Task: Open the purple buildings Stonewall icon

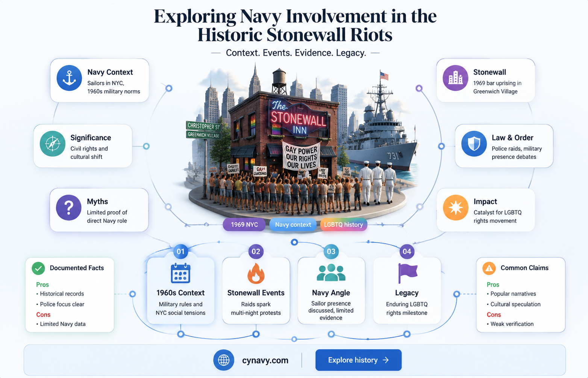Action: (x=455, y=78)
